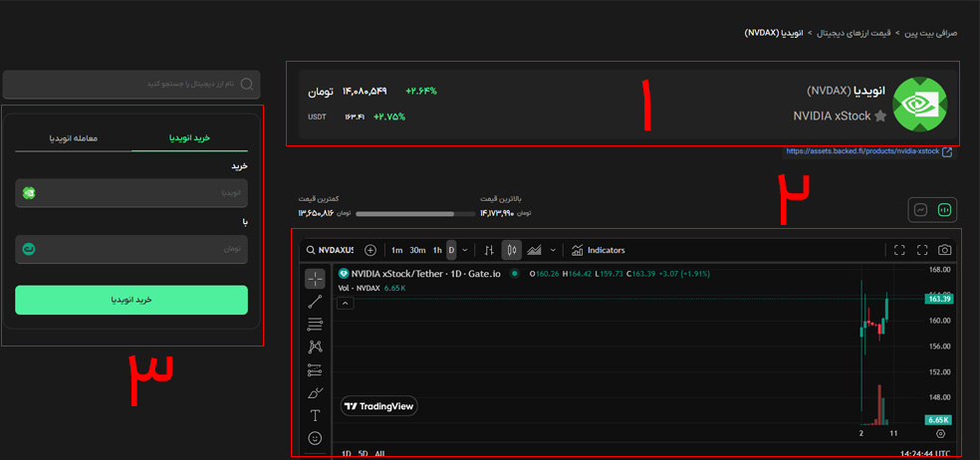The width and height of the screenshot is (980, 460).
Task: Open the Indicators menu
Action: point(599,250)
